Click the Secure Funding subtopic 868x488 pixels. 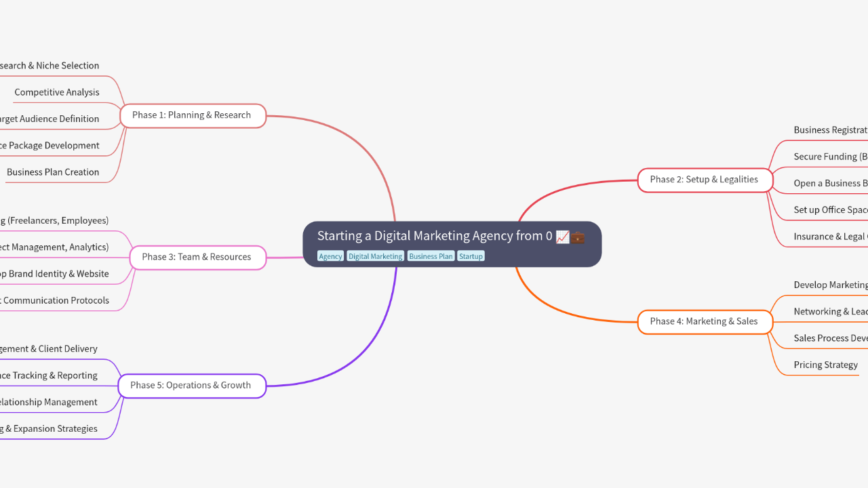tap(831, 157)
